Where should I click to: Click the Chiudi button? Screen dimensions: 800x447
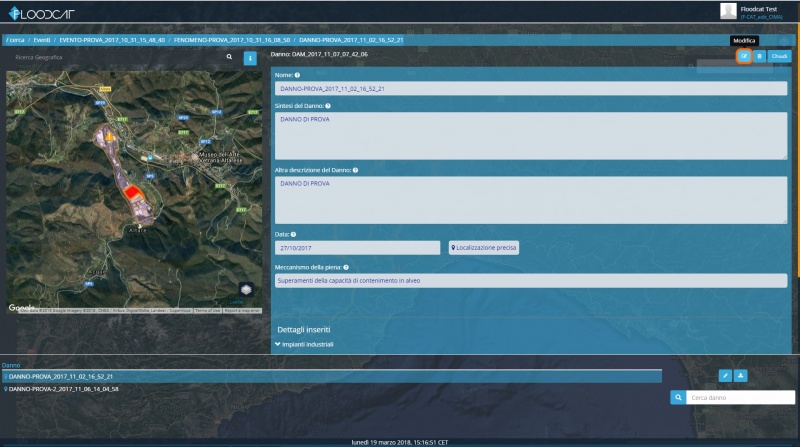[x=779, y=56]
